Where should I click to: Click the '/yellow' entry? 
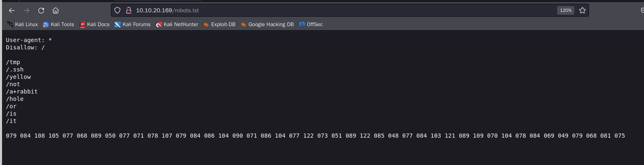coord(18,77)
